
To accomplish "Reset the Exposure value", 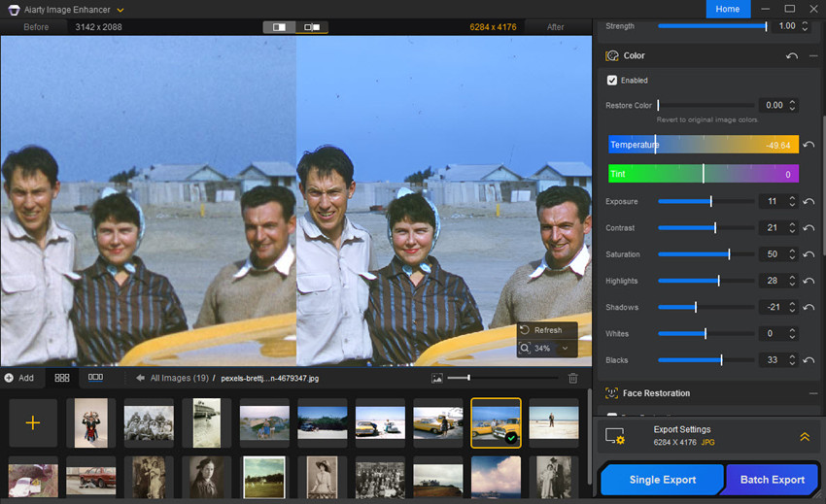I will pyautogui.click(x=809, y=202).
